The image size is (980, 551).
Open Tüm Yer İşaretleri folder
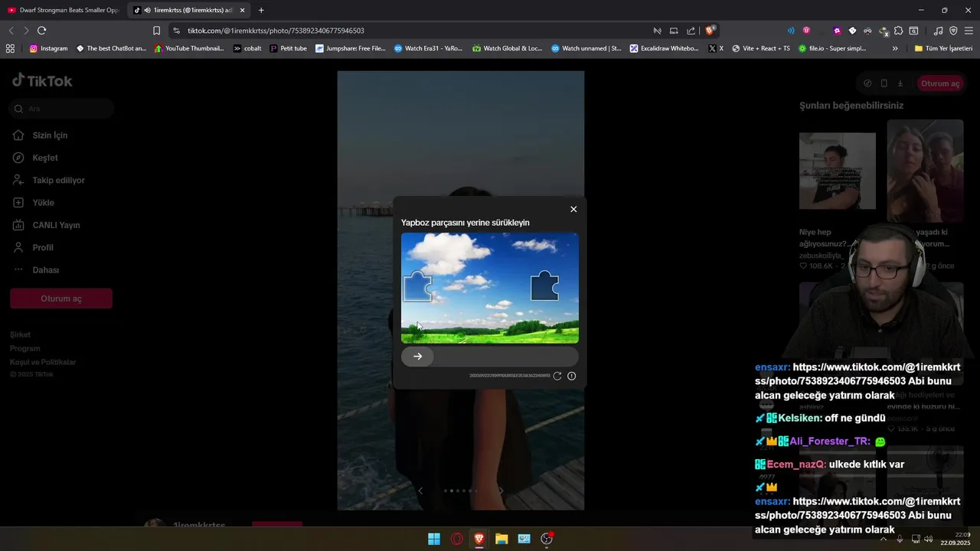943,48
